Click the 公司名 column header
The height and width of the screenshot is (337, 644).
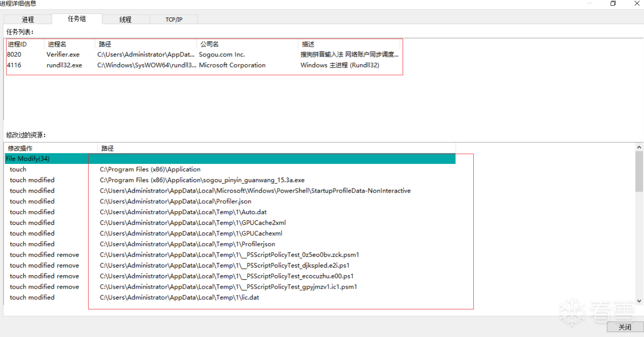[x=209, y=44]
